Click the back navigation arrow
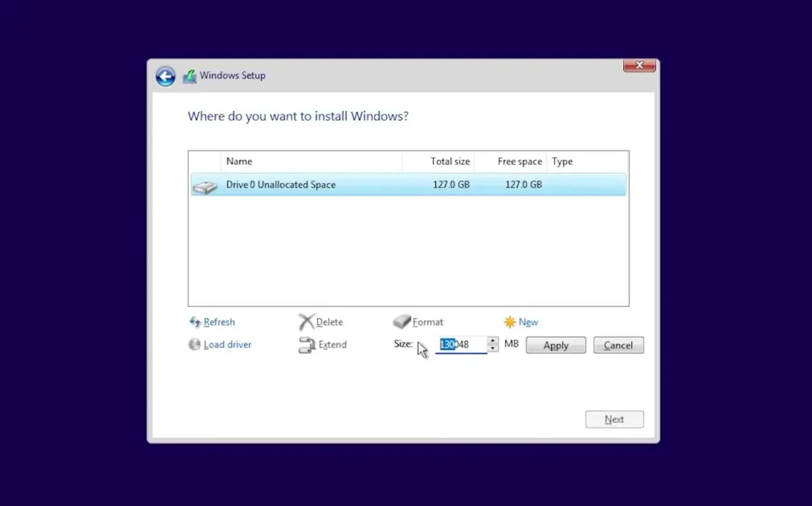Image resolution: width=812 pixels, height=506 pixels. pyautogui.click(x=165, y=76)
